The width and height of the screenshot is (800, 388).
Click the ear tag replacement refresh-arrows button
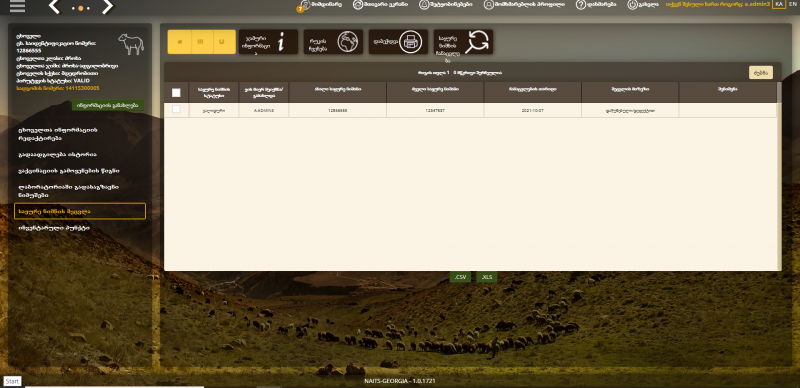[463, 42]
